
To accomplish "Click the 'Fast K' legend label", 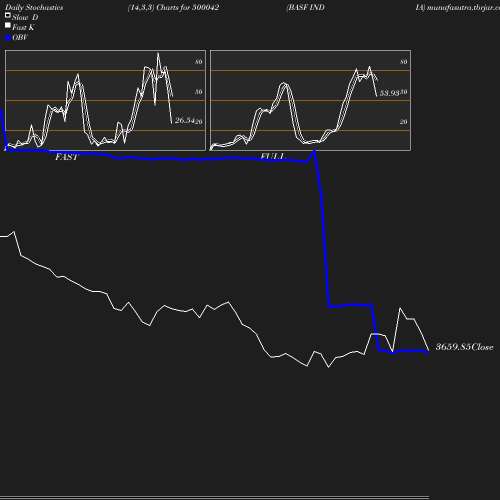I will click(x=23, y=27).
